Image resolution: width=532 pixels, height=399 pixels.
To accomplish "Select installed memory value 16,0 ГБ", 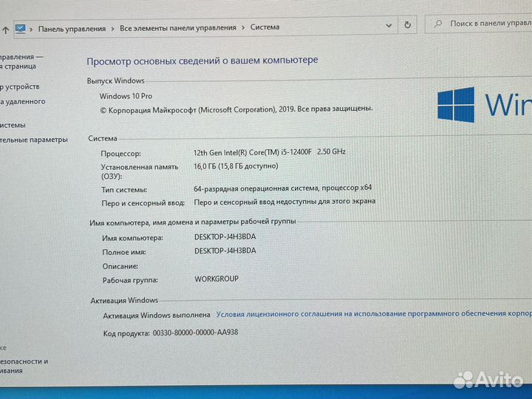I will coord(236,166).
